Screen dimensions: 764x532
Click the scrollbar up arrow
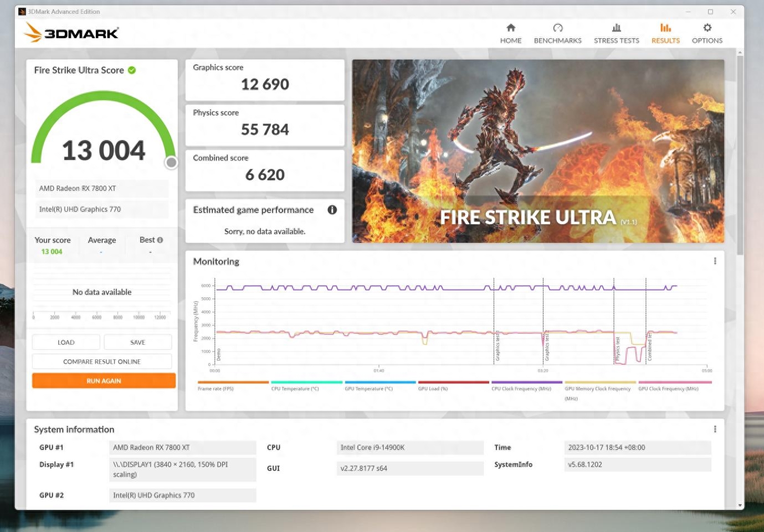coord(740,52)
